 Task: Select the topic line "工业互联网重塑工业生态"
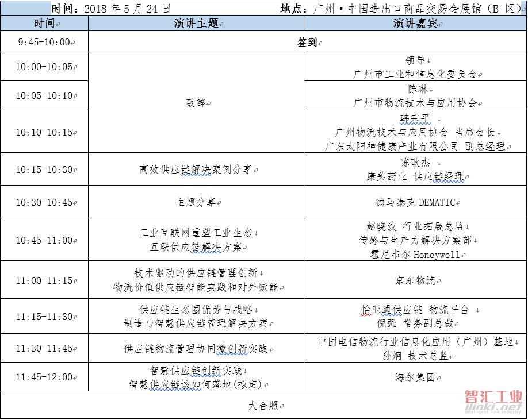click(x=196, y=233)
